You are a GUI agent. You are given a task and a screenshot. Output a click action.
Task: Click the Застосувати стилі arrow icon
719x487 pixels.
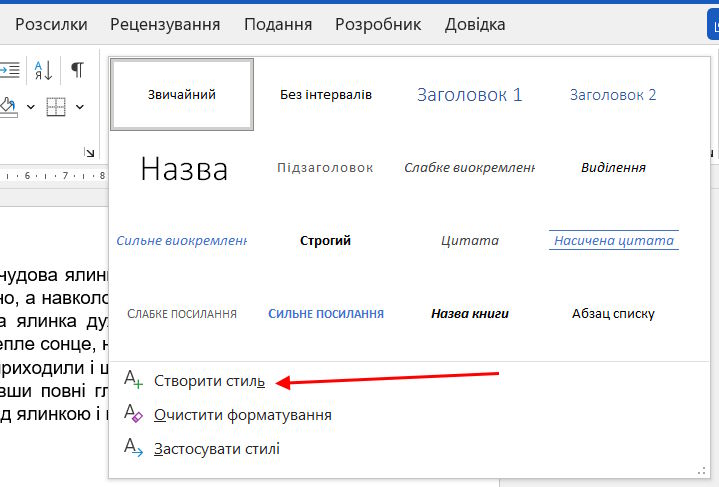click(133, 447)
